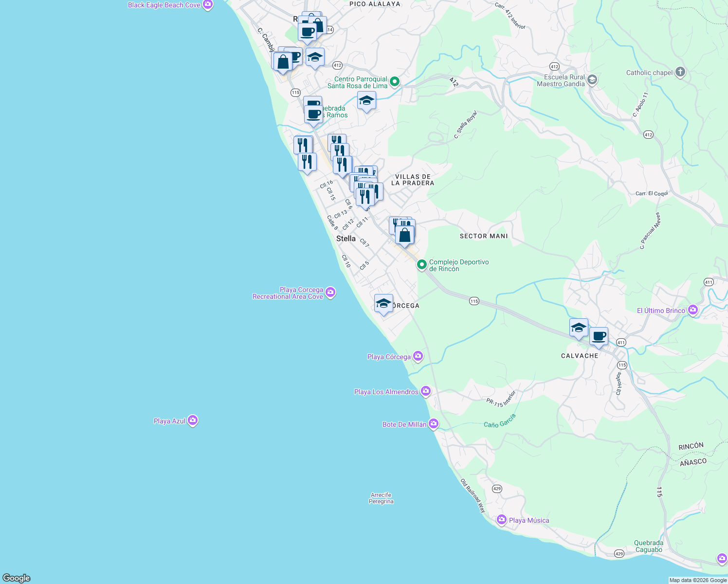This screenshot has height=584, width=728.
Task: Select the coffee cup icon near Calvache
Action: (x=599, y=335)
